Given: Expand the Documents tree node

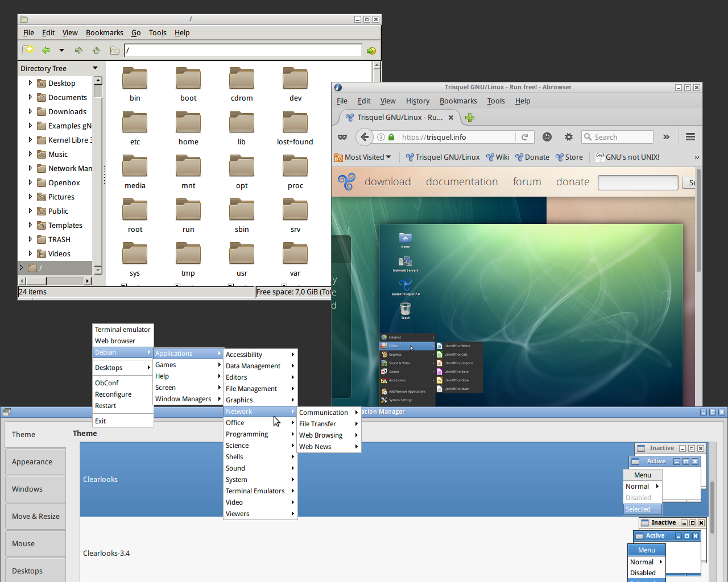Looking at the screenshot, I should click(x=30, y=97).
